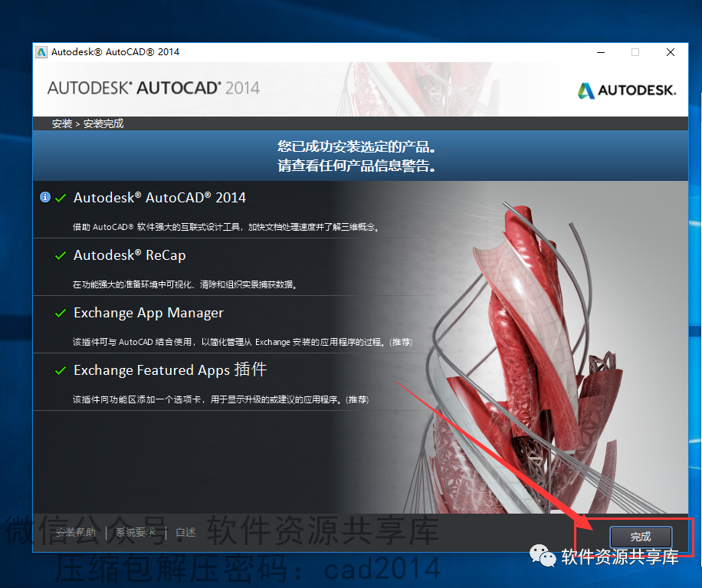This screenshot has width=702, height=588.
Task: Select the Exchange App Manager product row
Action: (149, 312)
